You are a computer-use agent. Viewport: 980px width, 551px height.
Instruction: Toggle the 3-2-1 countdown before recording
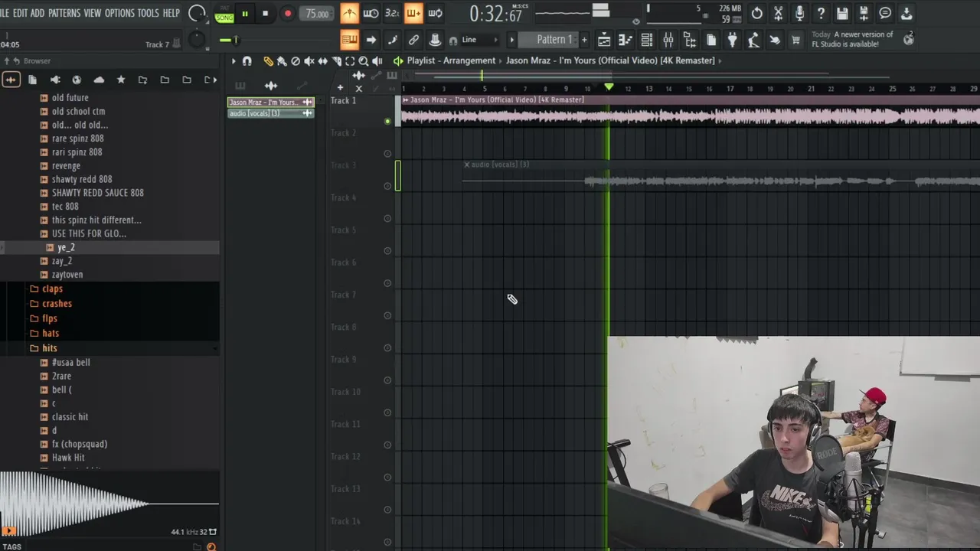coord(392,13)
